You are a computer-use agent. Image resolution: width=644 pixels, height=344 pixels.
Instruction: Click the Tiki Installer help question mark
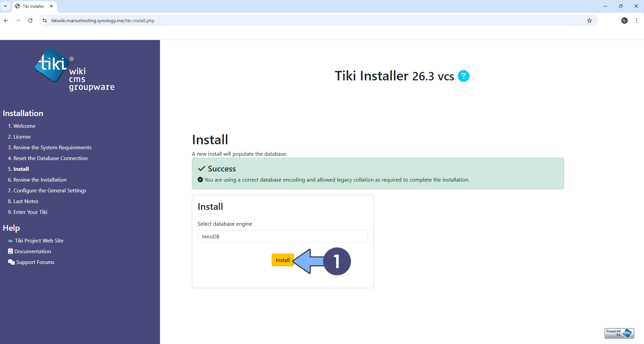coord(464,76)
